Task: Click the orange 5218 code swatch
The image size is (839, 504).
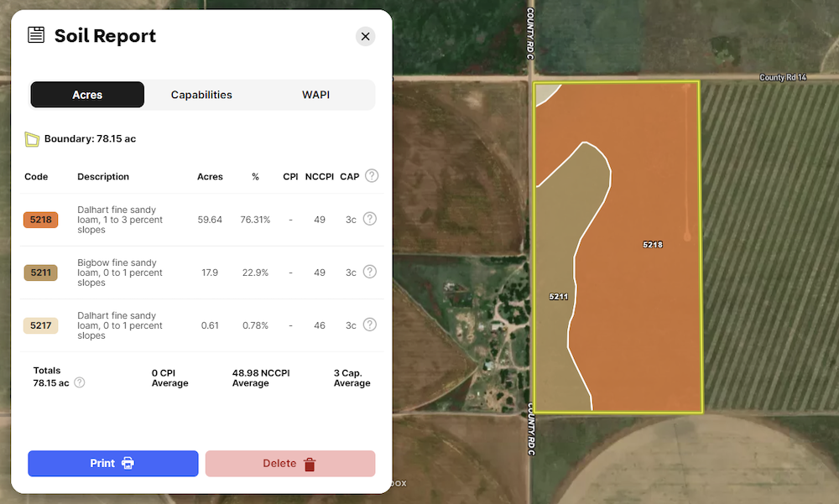Action: coord(40,220)
